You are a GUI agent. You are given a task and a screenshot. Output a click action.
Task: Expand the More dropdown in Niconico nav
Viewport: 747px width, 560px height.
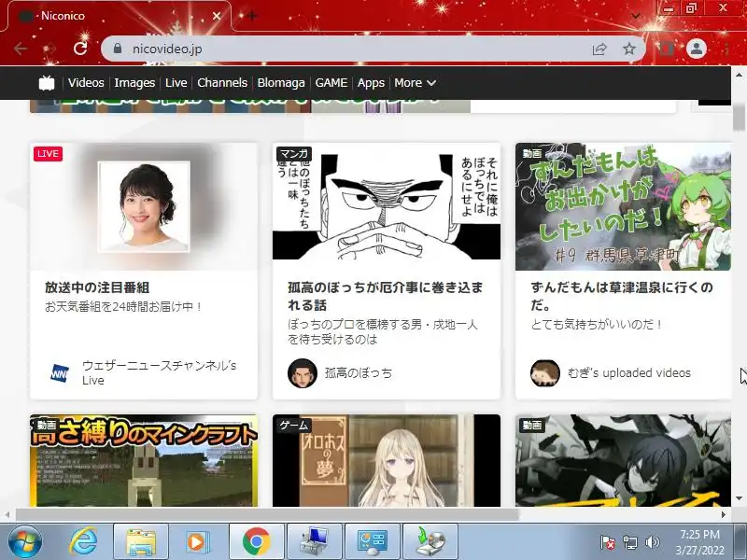pyautogui.click(x=415, y=83)
